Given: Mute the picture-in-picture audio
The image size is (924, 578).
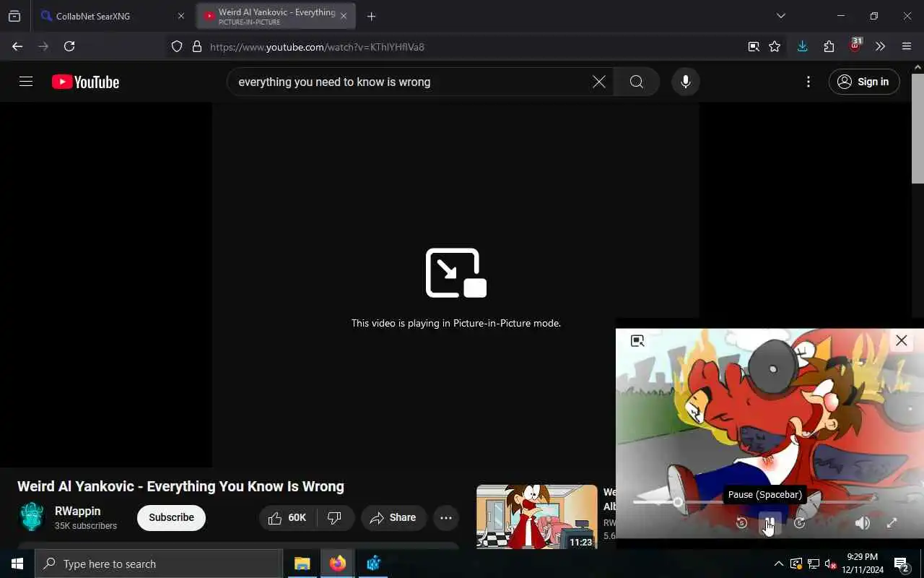Looking at the screenshot, I should pos(863,523).
